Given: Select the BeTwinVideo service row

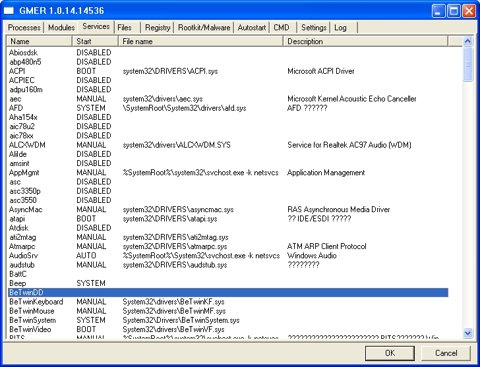Looking at the screenshot, I should click(228, 329).
